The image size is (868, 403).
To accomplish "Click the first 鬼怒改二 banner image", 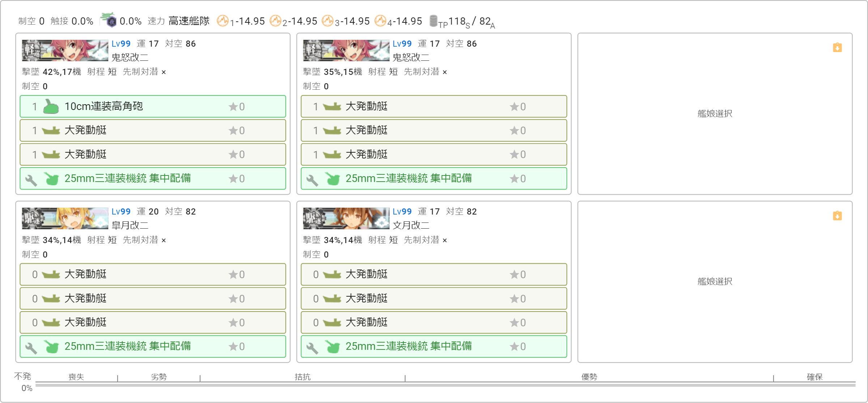I will (65, 50).
